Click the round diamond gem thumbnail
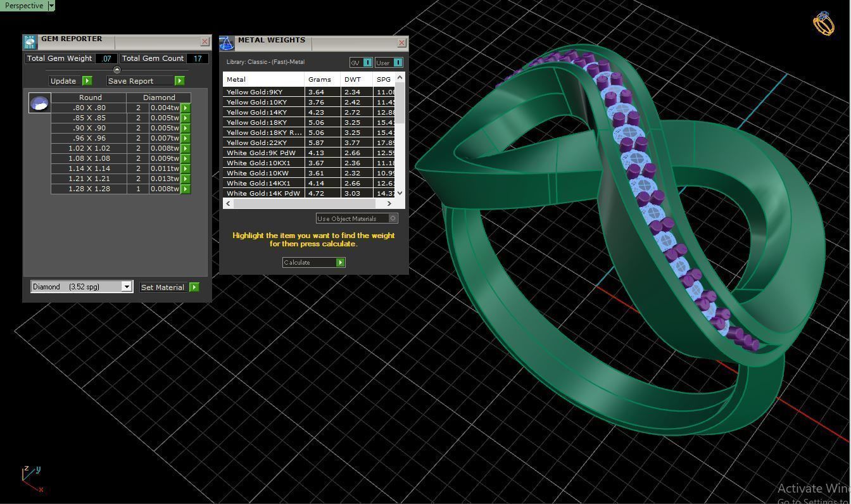This screenshot has height=504, width=851. coord(40,103)
